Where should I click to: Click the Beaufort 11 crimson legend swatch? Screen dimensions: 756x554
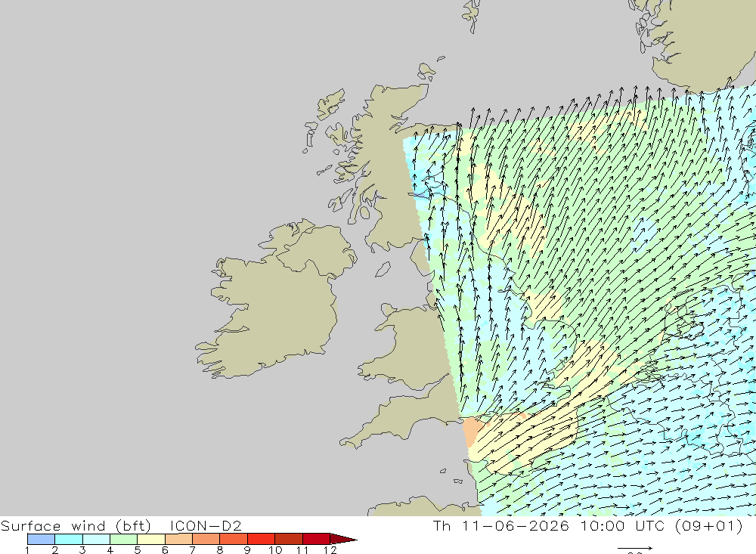tap(316, 539)
